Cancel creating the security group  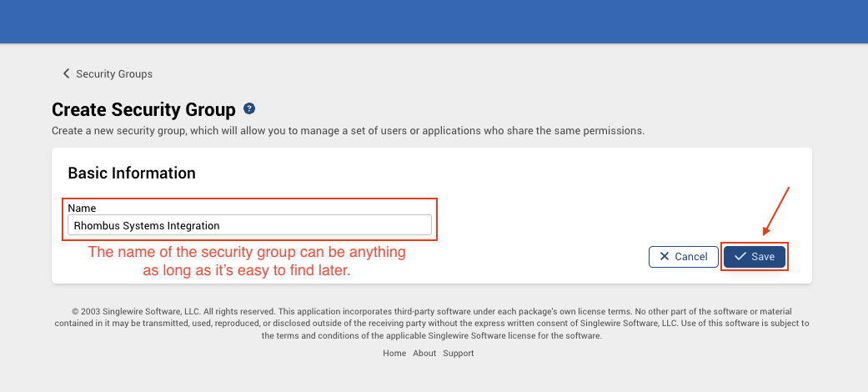click(x=683, y=256)
